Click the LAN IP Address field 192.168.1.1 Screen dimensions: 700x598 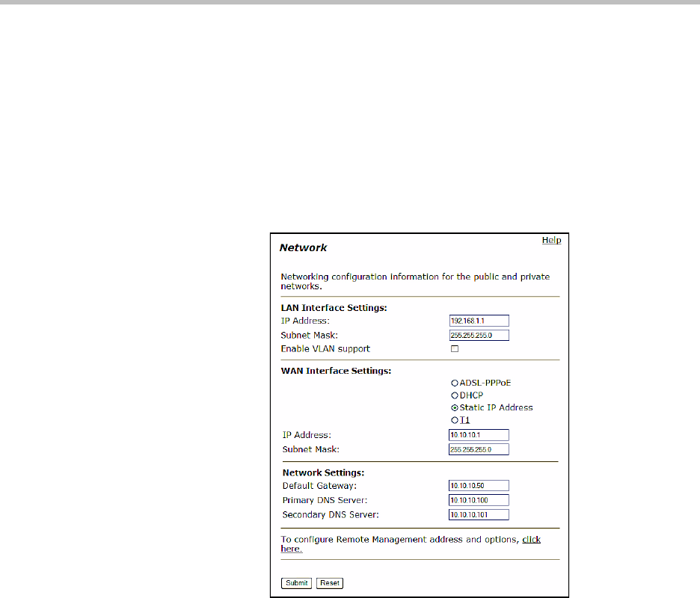pyautogui.click(x=479, y=321)
